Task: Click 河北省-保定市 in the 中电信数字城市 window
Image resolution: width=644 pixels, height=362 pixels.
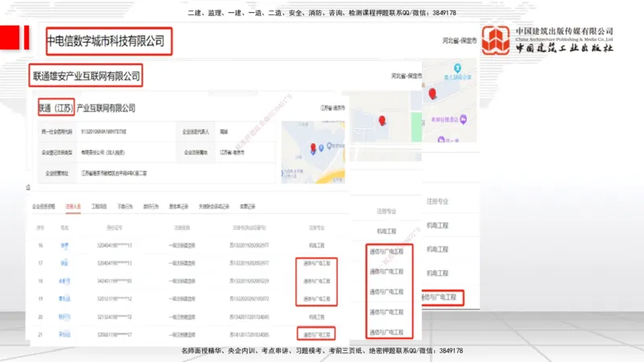Action: (460, 41)
